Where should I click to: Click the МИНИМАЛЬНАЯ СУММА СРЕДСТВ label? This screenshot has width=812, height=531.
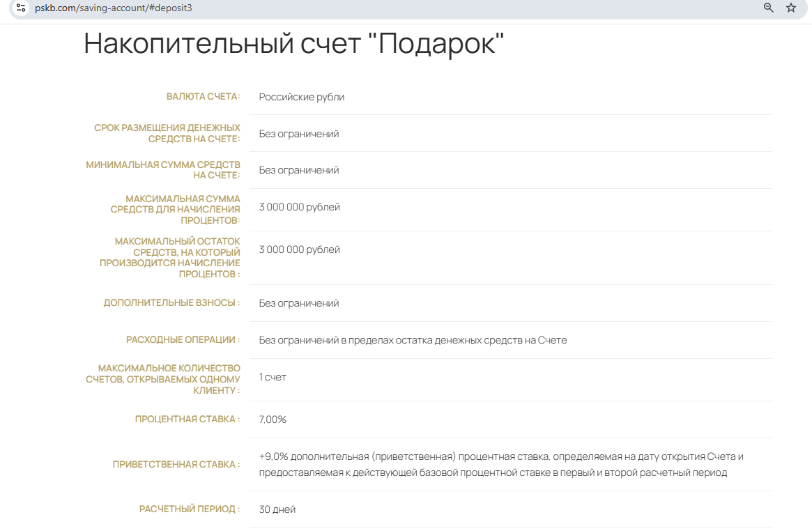[x=163, y=169]
